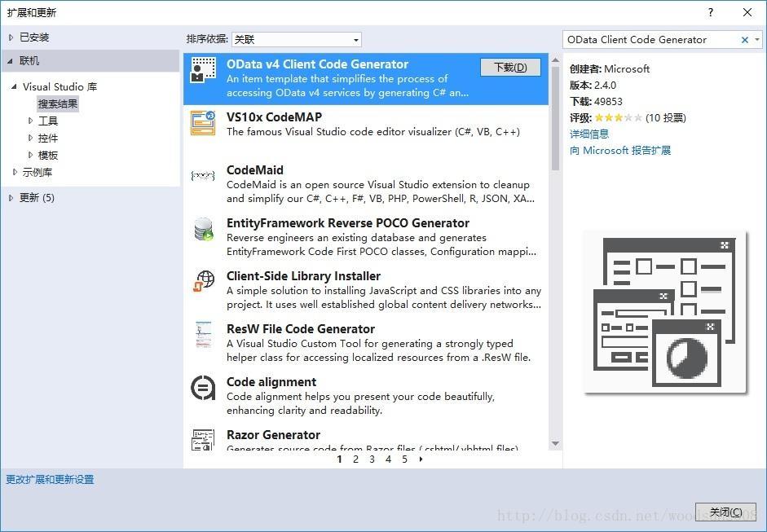Go to results page 4
Viewport: 767px width, 532px height.
click(x=389, y=459)
